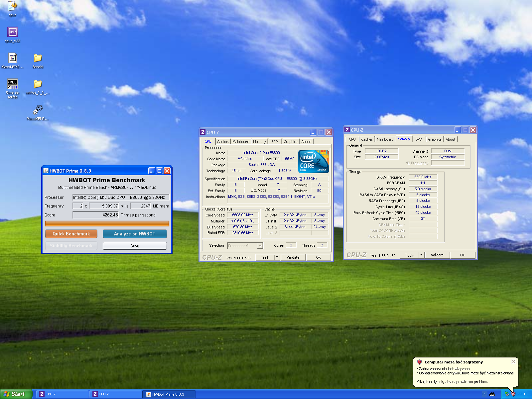Open About tab in right CPU-Z window
The width and height of the screenshot is (532, 399).
(x=451, y=139)
